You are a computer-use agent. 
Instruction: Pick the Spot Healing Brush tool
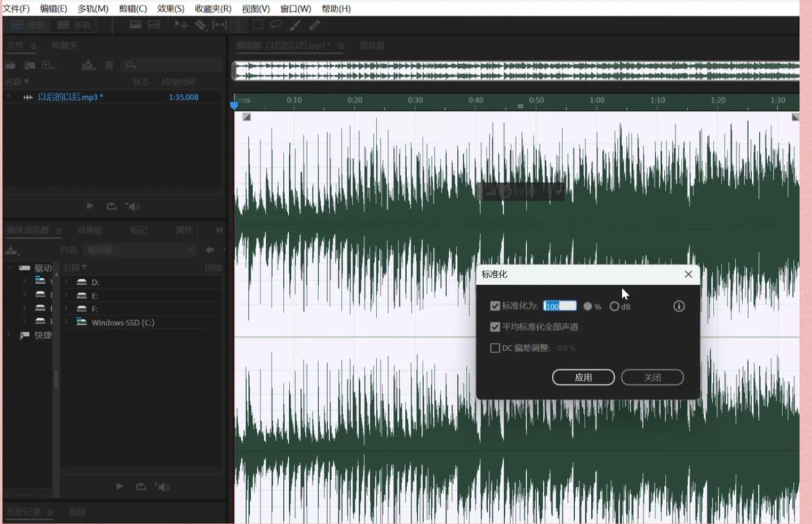tap(314, 25)
